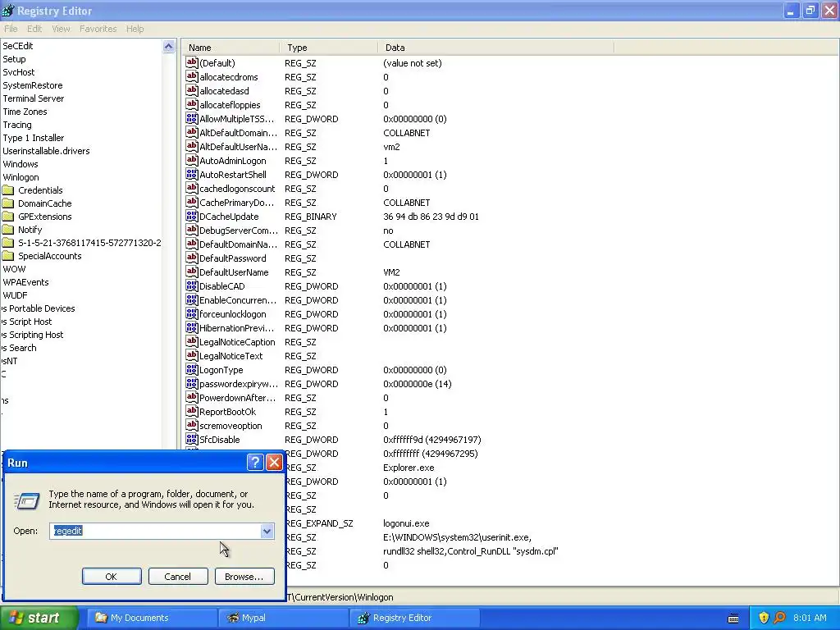840x630 pixels.
Task: Open the File menu
Action: coord(11,29)
